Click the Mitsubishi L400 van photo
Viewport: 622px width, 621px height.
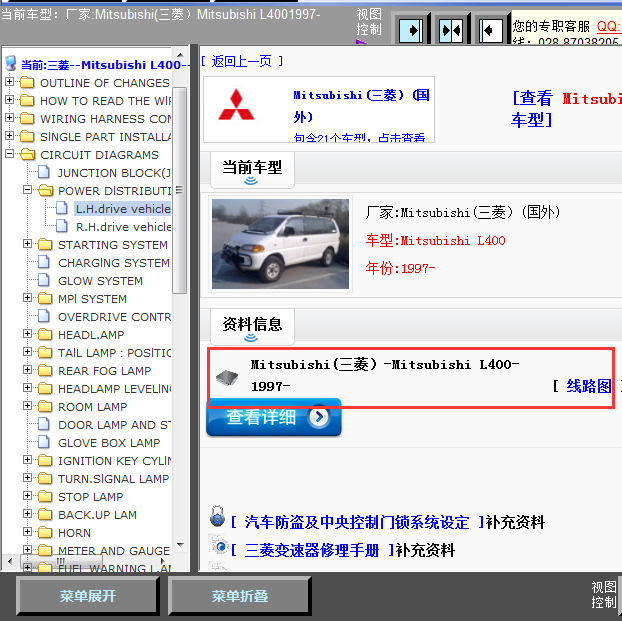point(280,244)
